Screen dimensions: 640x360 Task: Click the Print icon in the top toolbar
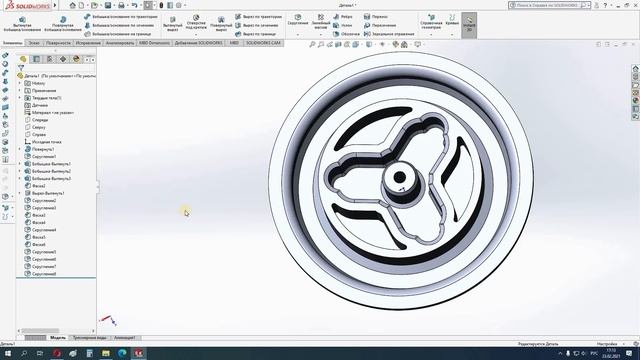coord(121,5)
